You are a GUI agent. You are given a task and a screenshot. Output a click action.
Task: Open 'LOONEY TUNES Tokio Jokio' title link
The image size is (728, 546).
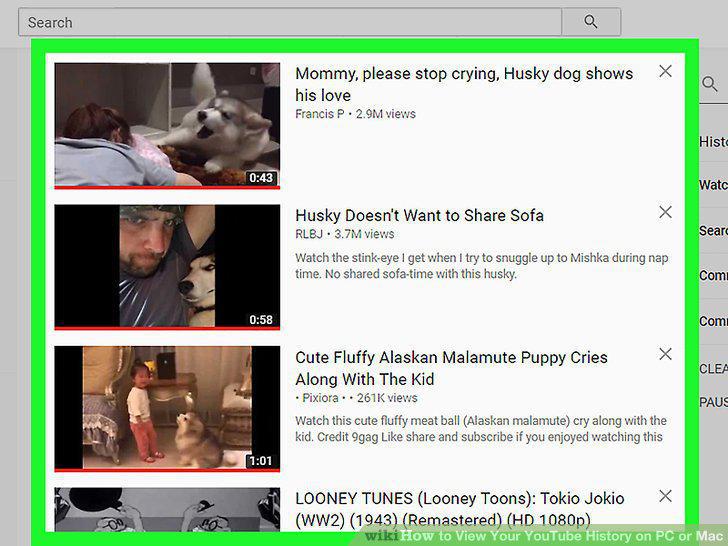pyautogui.click(x=460, y=509)
